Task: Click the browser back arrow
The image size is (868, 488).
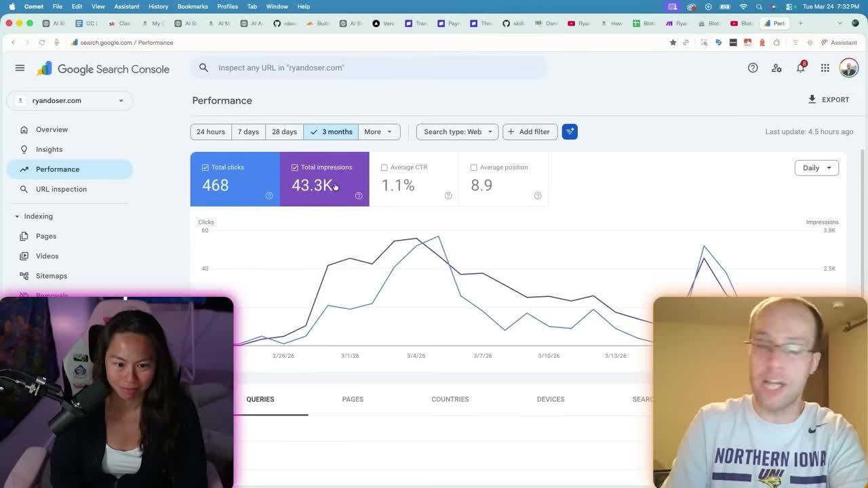Action: pyautogui.click(x=13, y=43)
